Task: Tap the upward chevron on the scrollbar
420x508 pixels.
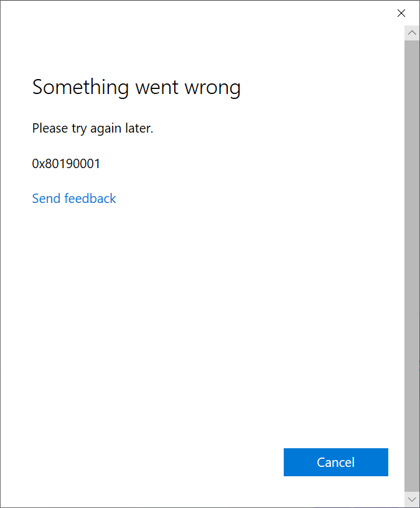Action: click(412, 33)
